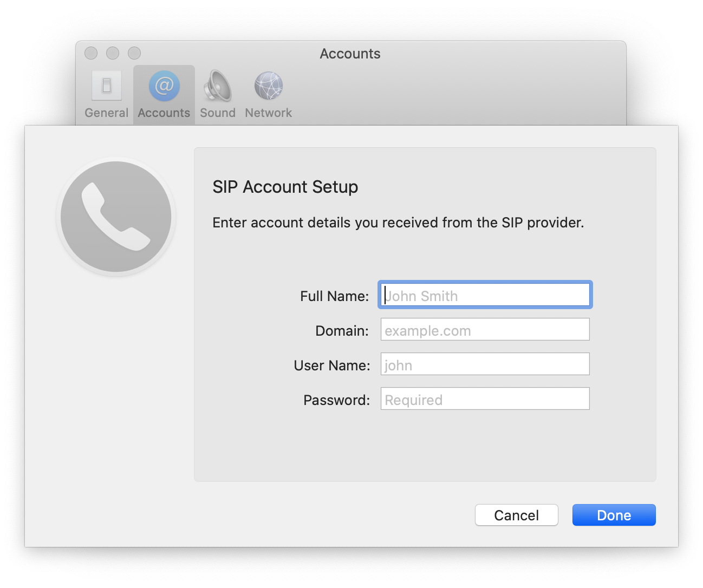Click the Accounts title bar text
This screenshot has height=588, width=703.
point(350,54)
